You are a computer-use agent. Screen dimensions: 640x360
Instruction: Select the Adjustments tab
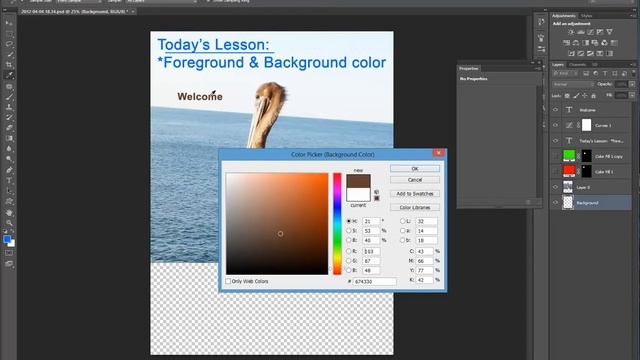[564, 16]
